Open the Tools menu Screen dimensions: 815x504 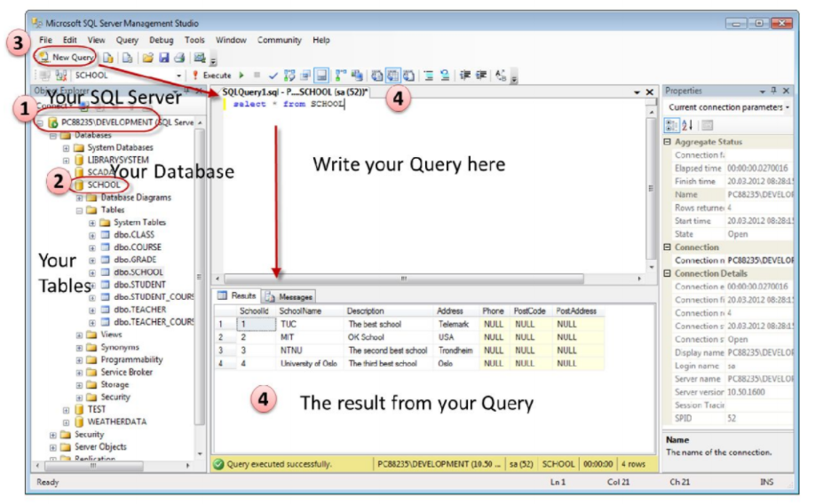[194, 40]
